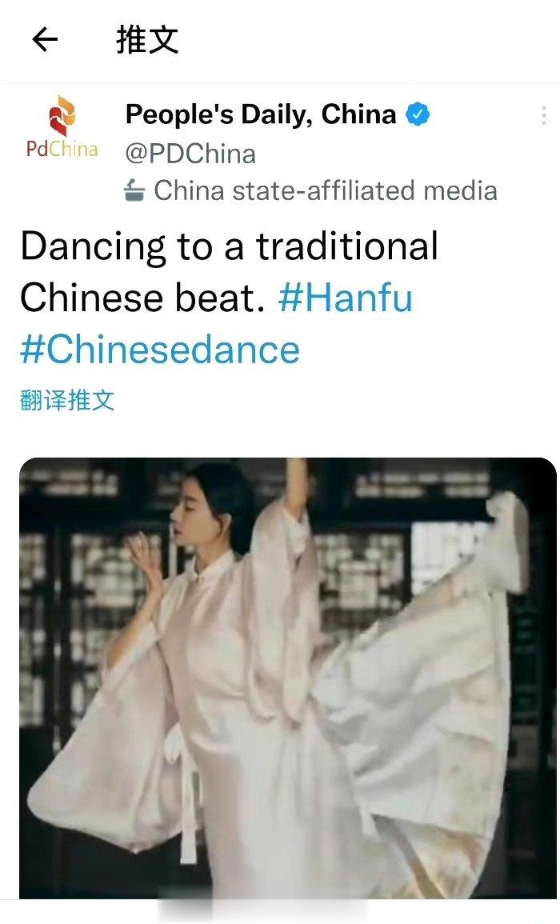Translate the tweet via 翻译推文

coord(66,400)
